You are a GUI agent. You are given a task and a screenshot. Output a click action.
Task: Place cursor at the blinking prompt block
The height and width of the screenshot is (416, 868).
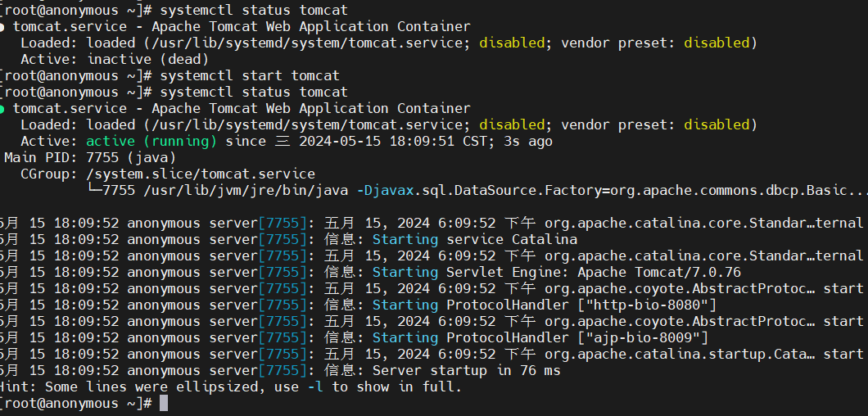pyautogui.click(x=163, y=403)
